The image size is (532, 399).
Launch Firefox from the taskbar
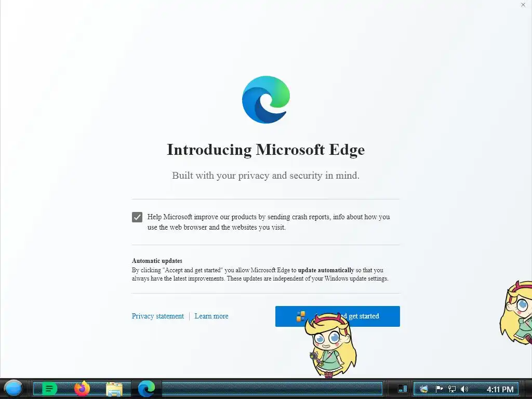82,389
